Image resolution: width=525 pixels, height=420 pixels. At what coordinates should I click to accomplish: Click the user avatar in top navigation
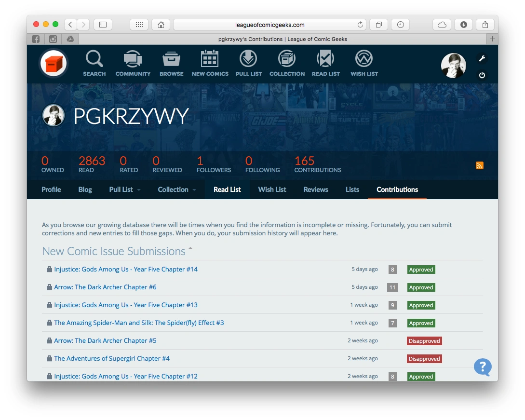[x=453, y=65]
